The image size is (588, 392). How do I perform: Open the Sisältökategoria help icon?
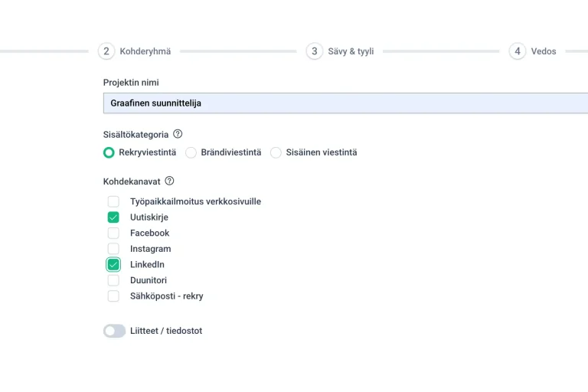(x=178, y=134)
